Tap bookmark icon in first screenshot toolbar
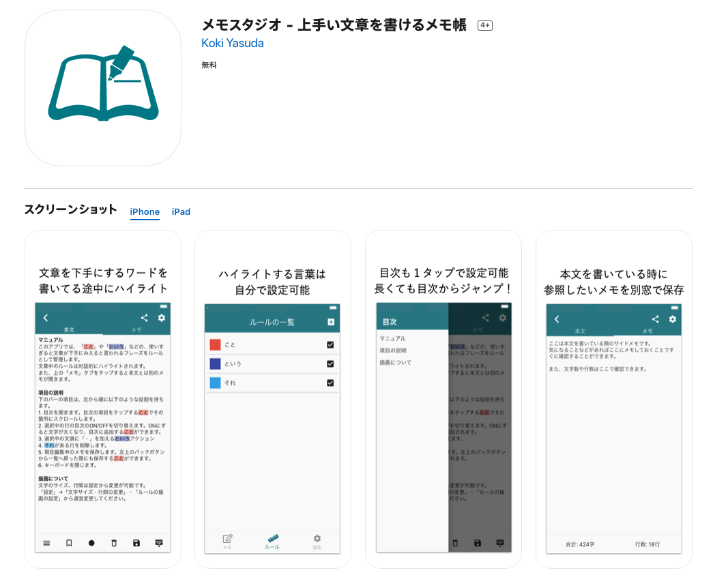Viewport: 728px width, 579px height. click(69, 543)
